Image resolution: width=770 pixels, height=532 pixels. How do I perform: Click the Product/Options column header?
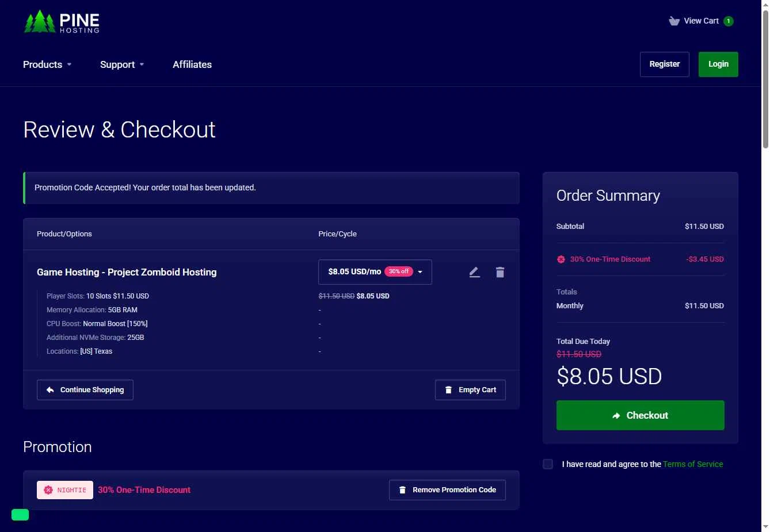[x=64, y=234]
